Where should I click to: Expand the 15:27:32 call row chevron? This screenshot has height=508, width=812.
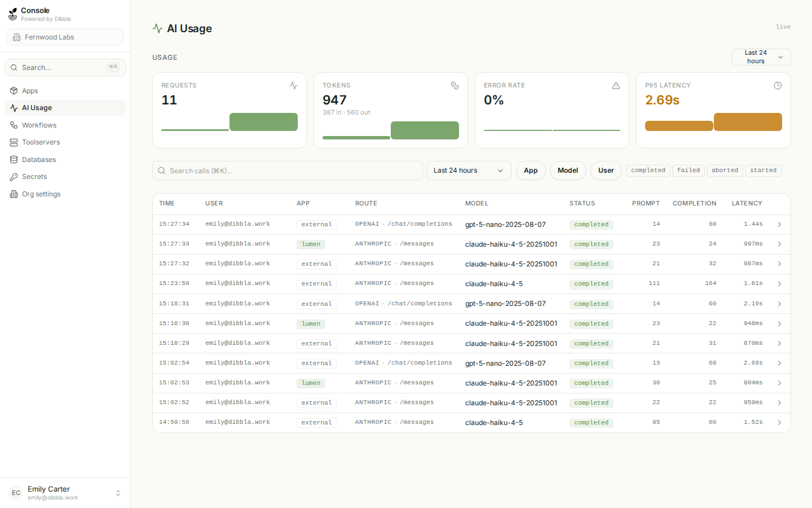(x=779, y=264)
